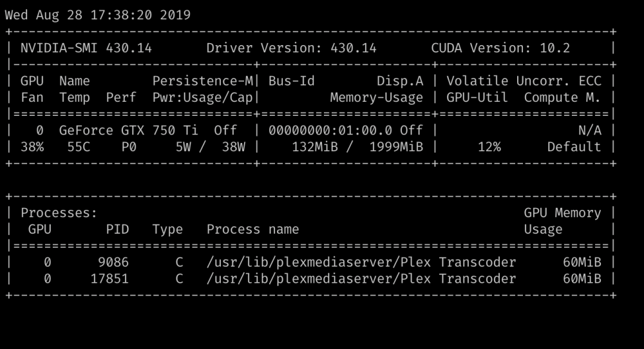Click PID 9086 in process list

pyautogui.click(x=113, y=262)
